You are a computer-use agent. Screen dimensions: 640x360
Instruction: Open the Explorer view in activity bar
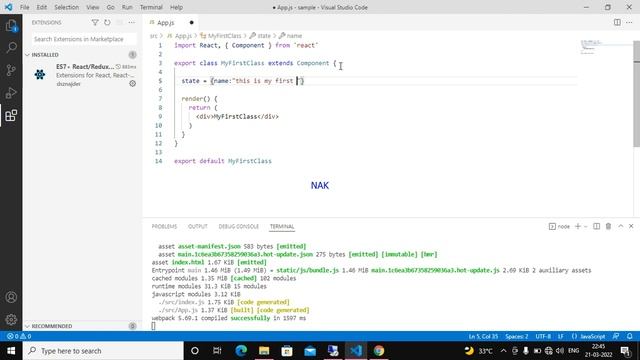click(x=11, y=26)
